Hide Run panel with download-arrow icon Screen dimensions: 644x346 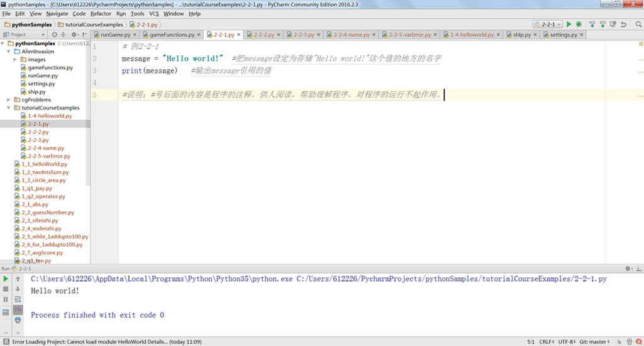tap(639, 269)
